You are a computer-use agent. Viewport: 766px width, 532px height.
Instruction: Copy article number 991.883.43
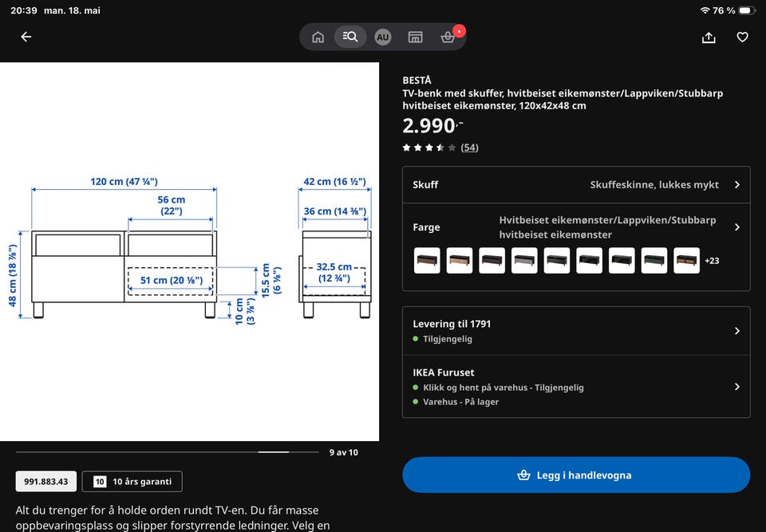click(46, 481)
